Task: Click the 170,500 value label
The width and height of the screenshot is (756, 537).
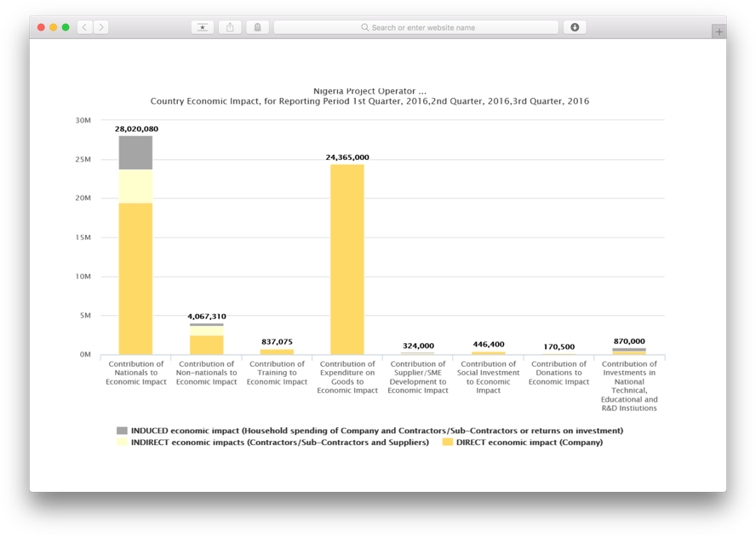Action: pos(558,346)
